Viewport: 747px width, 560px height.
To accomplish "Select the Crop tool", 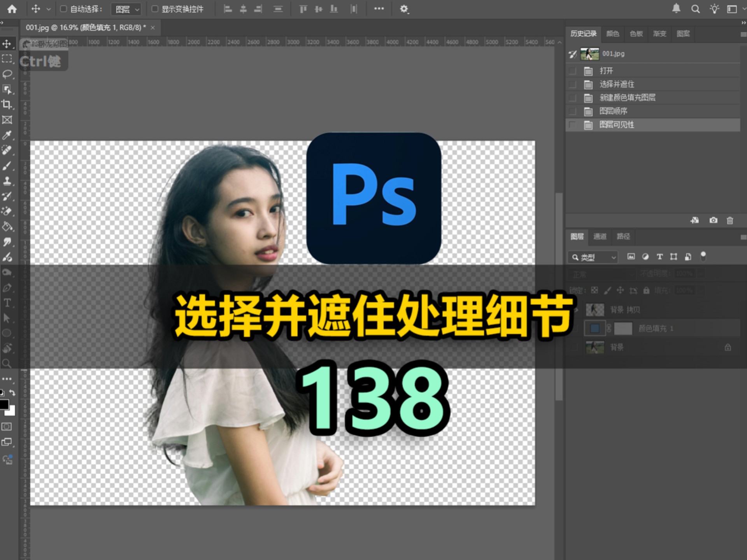I will pos(7,104).
